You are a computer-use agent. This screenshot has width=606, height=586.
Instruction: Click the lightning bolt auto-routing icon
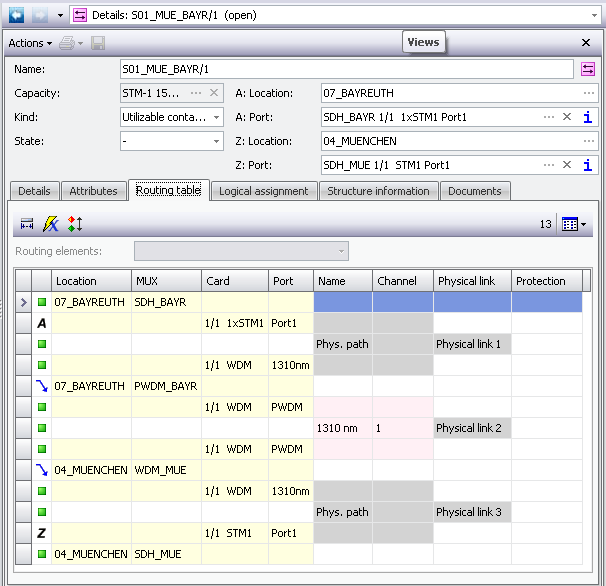tap(51, 224)
